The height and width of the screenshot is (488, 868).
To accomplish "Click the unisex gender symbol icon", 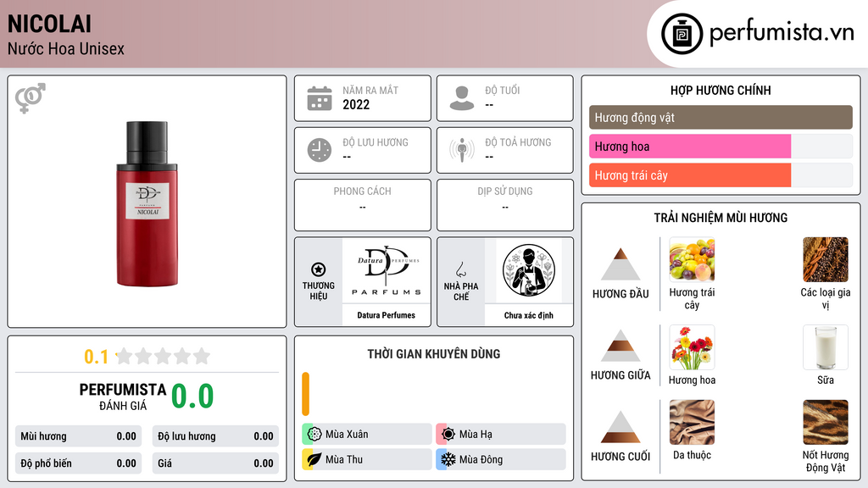I will (31, 98).
